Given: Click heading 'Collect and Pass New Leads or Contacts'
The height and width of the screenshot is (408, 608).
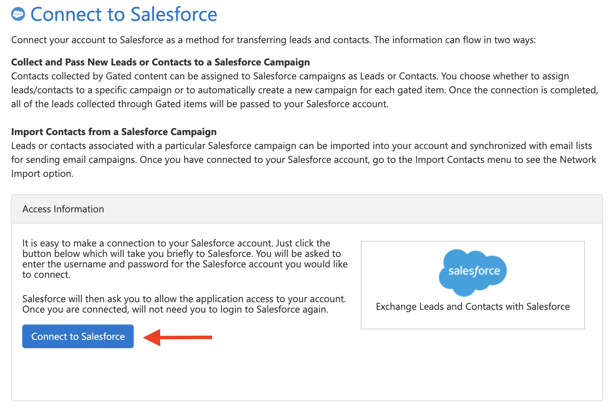Looking at the screenshot, I should coord(161,62).
